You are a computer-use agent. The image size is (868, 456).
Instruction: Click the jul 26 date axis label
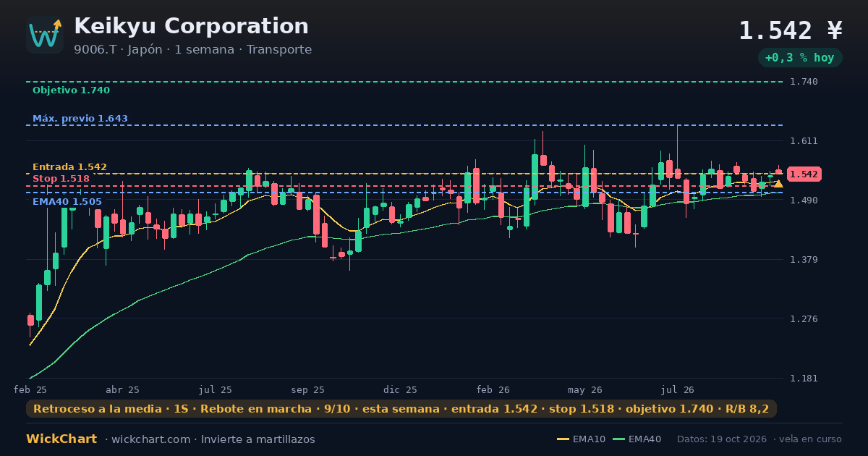coord(678,389)
